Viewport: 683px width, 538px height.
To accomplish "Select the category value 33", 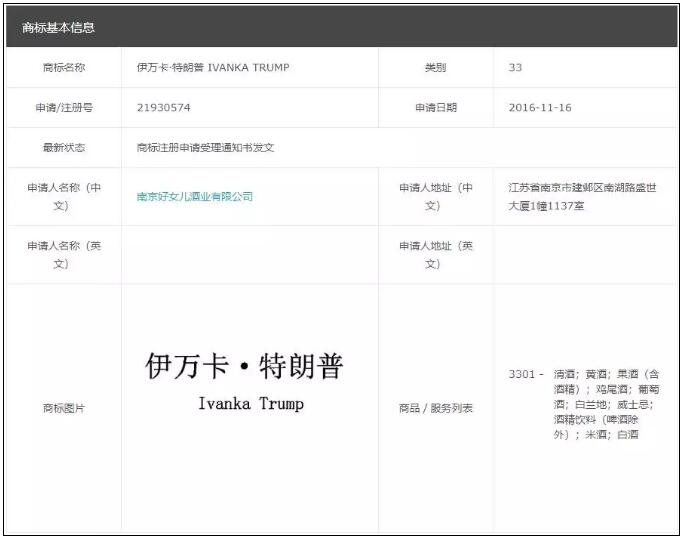I will tap(515, 68).
